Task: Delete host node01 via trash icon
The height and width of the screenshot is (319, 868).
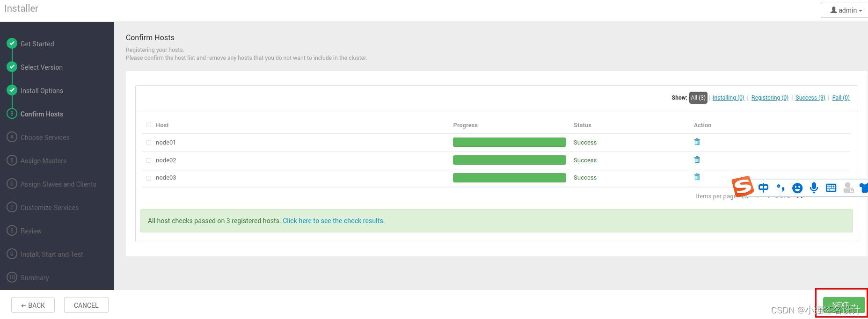Action: tap(697, 142)
